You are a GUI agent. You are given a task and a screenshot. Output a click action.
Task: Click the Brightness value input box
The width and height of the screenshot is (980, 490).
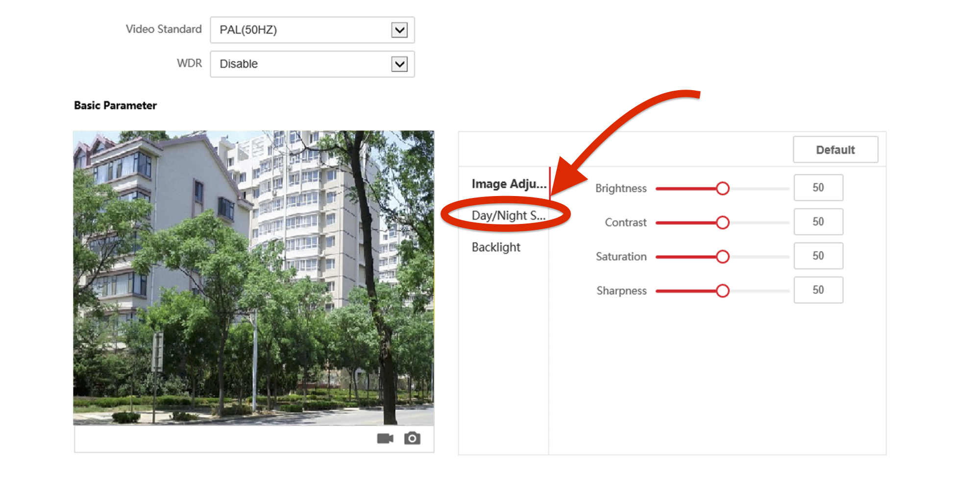point(818,188)
